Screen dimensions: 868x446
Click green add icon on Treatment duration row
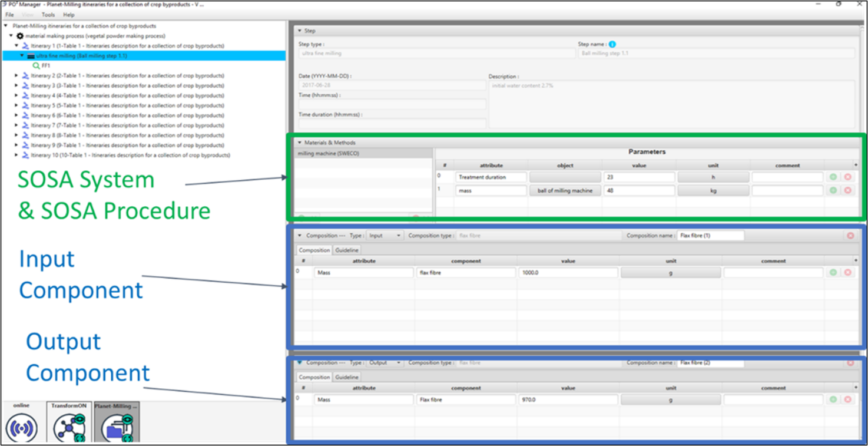[833, 177]
